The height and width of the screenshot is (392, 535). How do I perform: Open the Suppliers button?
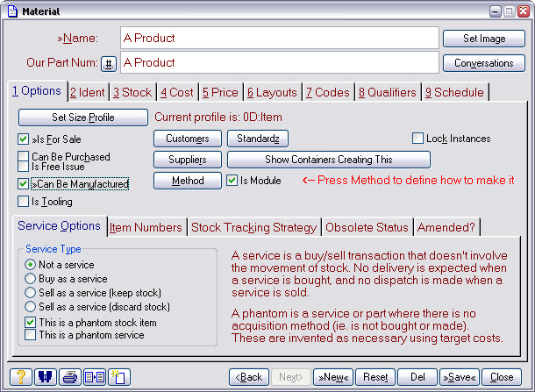click(188, 160)
